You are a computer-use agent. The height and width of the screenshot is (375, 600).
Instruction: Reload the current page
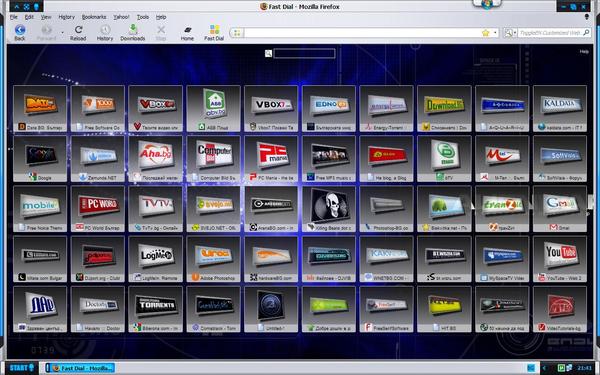point(78,33)
